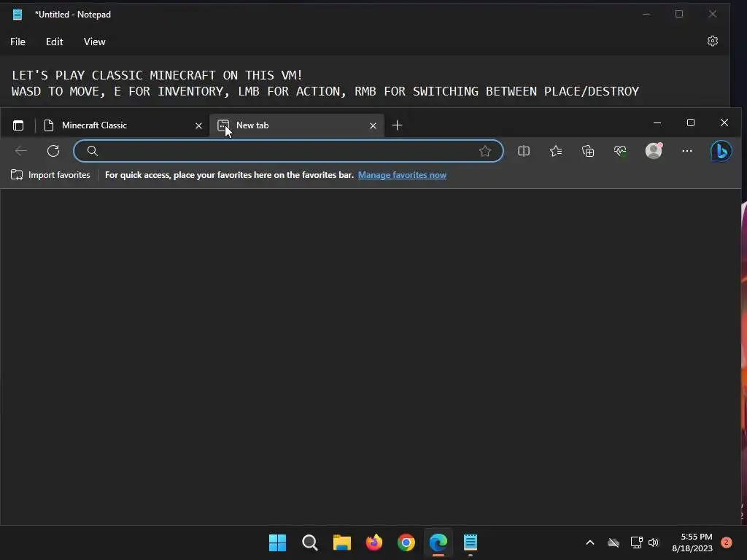The width and height of the screenshot is (747, 560).
Task: Open Edge tab actions menu icon
Action: 18,125
